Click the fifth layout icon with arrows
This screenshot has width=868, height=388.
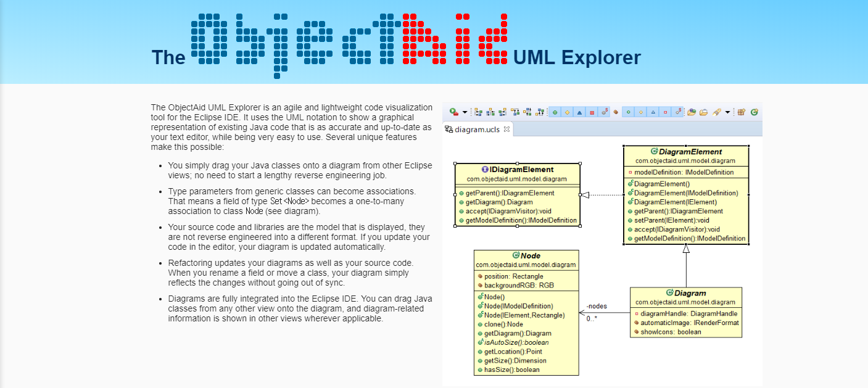click(527, 112)
